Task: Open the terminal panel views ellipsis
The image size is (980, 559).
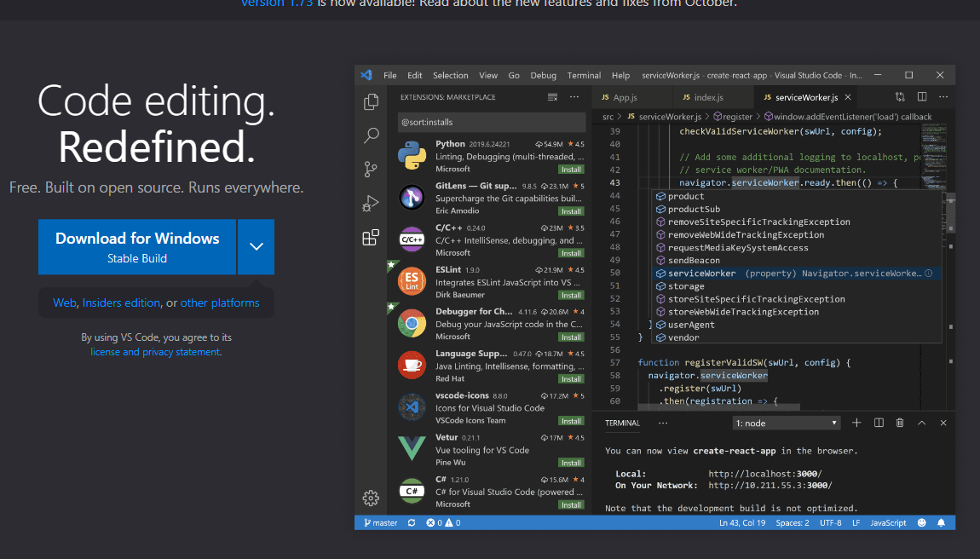Action: click(663, 424)
